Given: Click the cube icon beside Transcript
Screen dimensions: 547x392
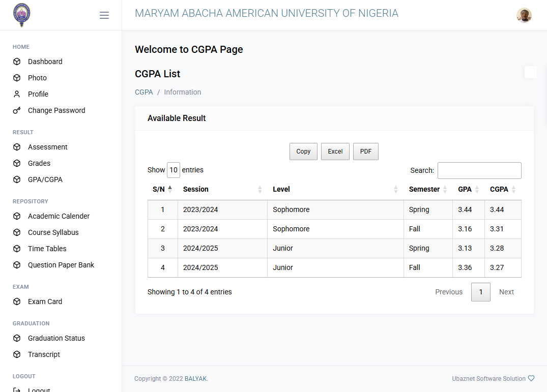Looking at the screenshot, I should 17,354.
